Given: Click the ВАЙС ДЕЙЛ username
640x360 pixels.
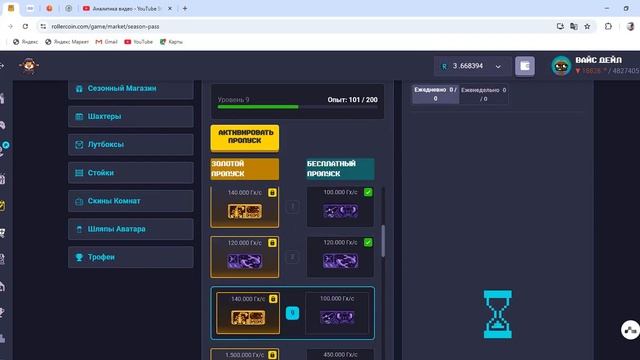Looking at the screenshot, I should point(598,60).
